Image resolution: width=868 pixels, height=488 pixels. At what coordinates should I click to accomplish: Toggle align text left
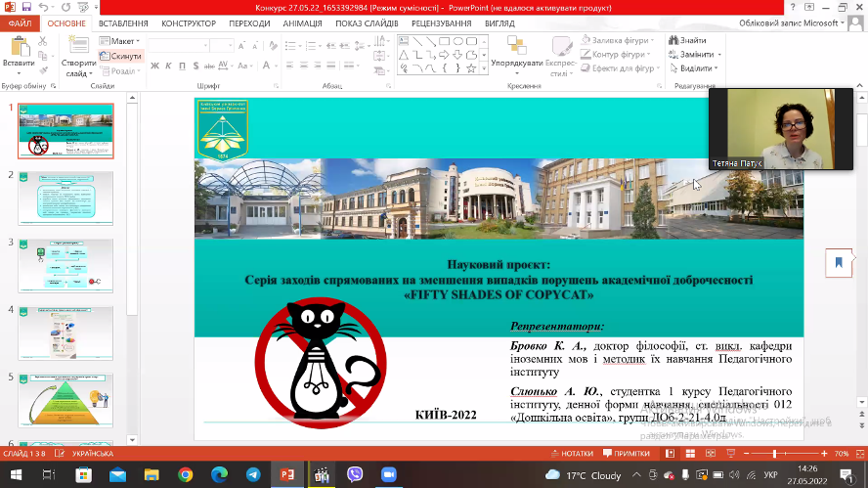[290, 66]
